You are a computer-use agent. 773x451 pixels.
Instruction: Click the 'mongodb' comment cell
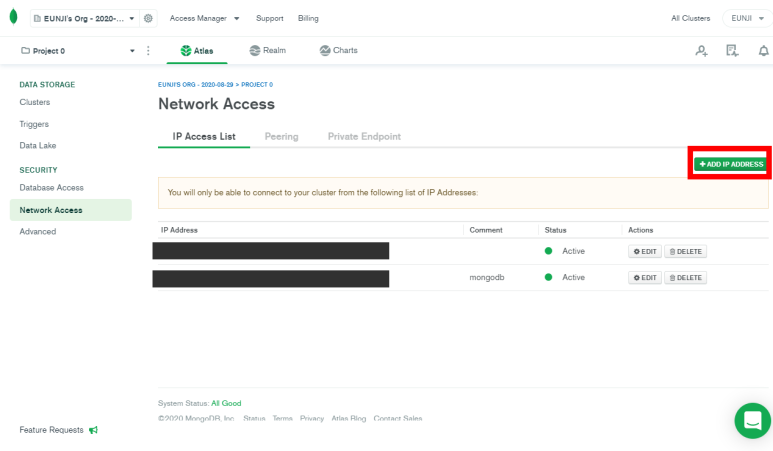click(x=487, y=278)
